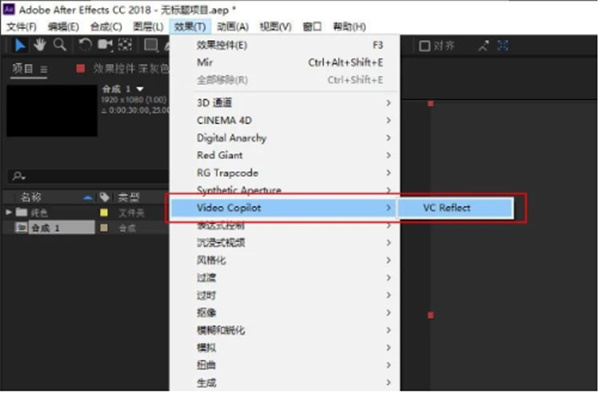This screenshot has width=600, height=396.
Task: Expand the 3D 通道 submenu
Action: click(285, 103)
